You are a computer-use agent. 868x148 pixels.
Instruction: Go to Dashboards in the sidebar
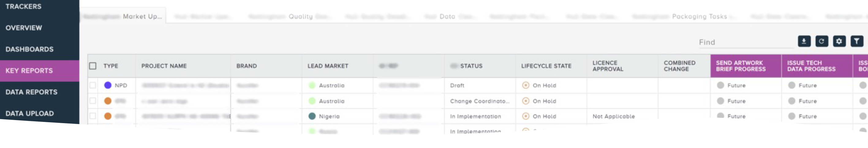[40, 49]
